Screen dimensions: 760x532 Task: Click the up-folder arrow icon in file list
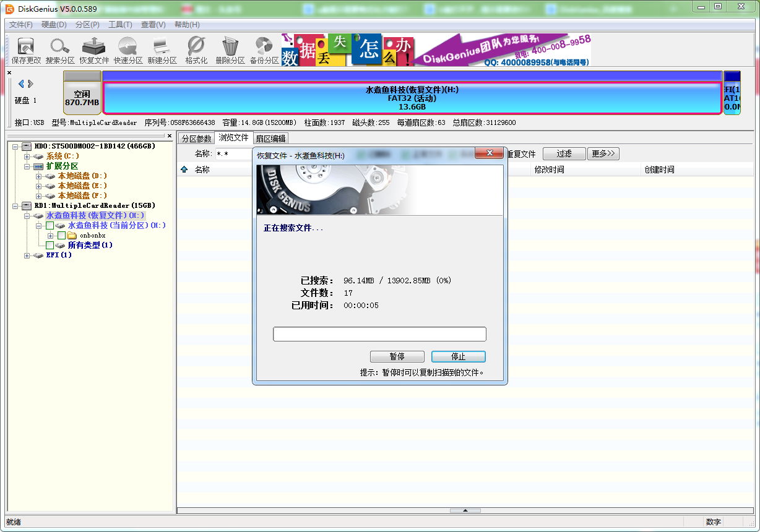point(184,169)
